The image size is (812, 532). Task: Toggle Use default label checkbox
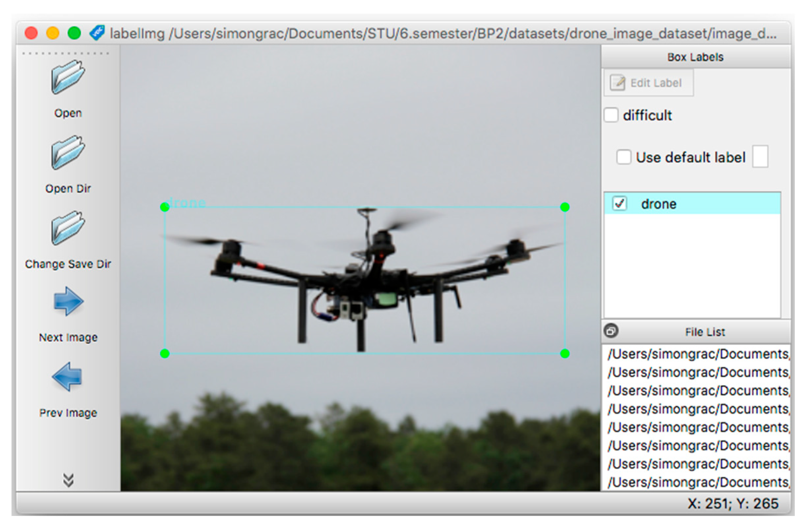point(624,157)
